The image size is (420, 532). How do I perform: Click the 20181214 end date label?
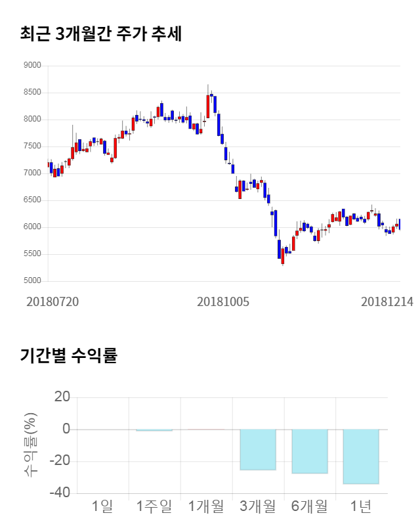pyautogui.click(x=387, y=302)
